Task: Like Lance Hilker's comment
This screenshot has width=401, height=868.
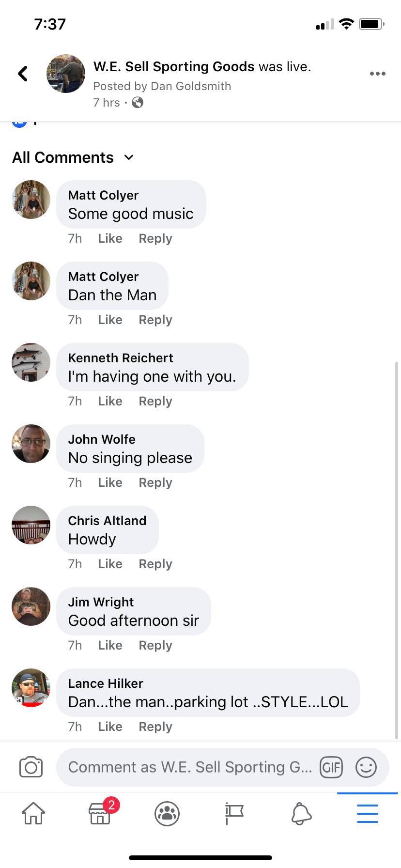Action: [x=110, y=727]
